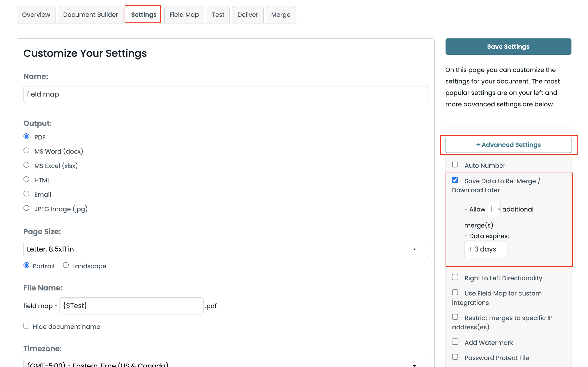Image resolution: width=588 pixels, height=367 pixels.
Task: Choose the JPEG Image output option
Action: tap(26, 208)
